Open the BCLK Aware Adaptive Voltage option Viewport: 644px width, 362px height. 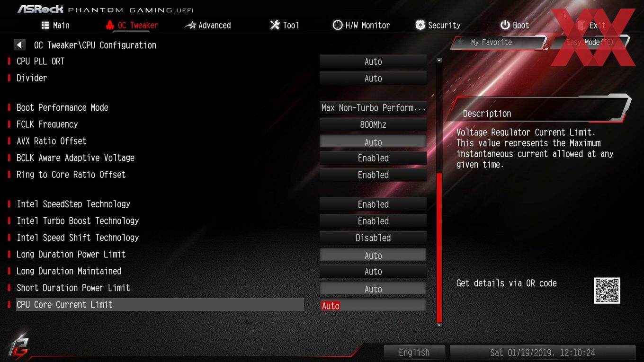click(x=373, y=158)
